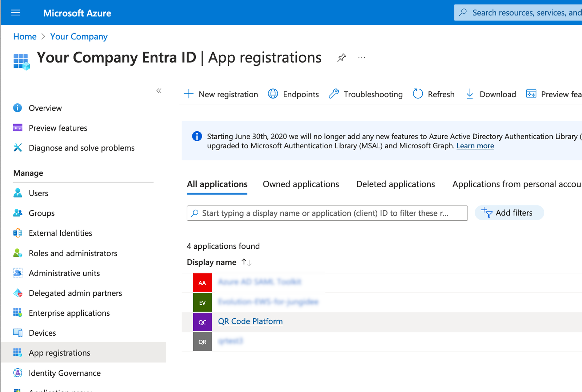Click the New registration button label
The height and width of the screenshot is (392, 582).
click(228, 94)
